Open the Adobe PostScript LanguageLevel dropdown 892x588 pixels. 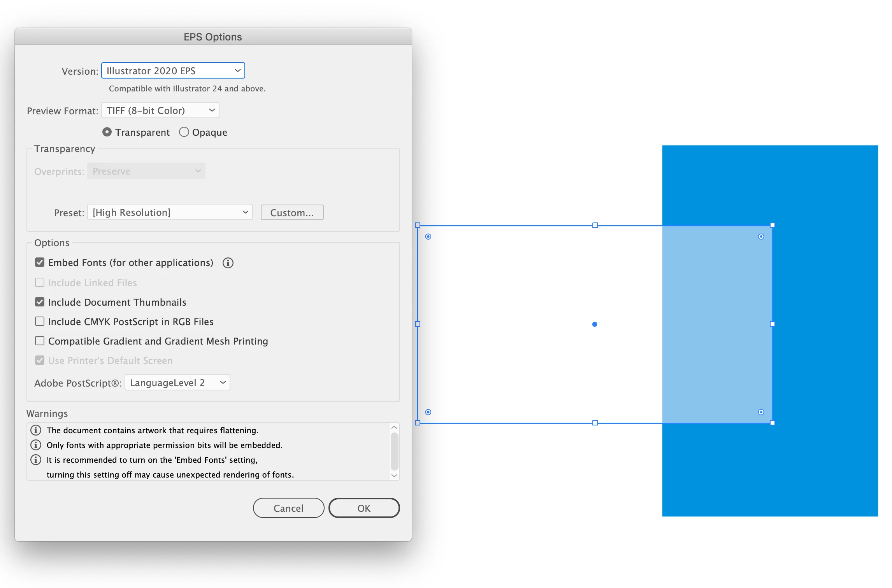[177, 383]
